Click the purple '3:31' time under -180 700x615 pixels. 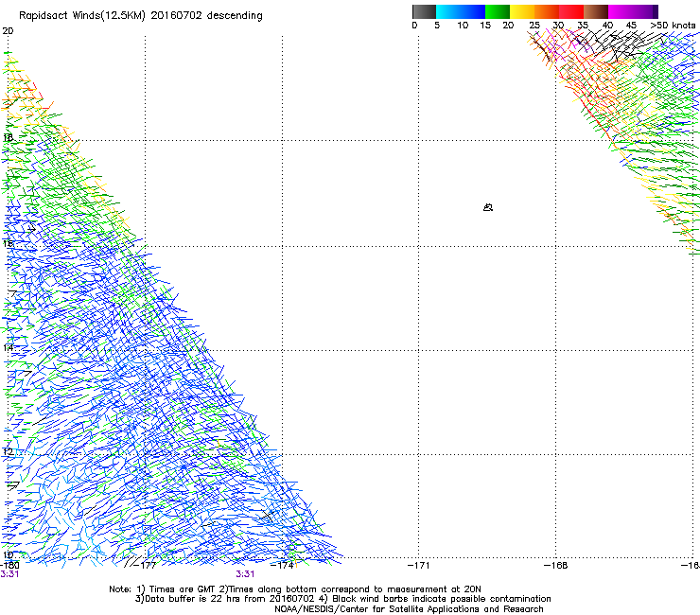(9, 574)
